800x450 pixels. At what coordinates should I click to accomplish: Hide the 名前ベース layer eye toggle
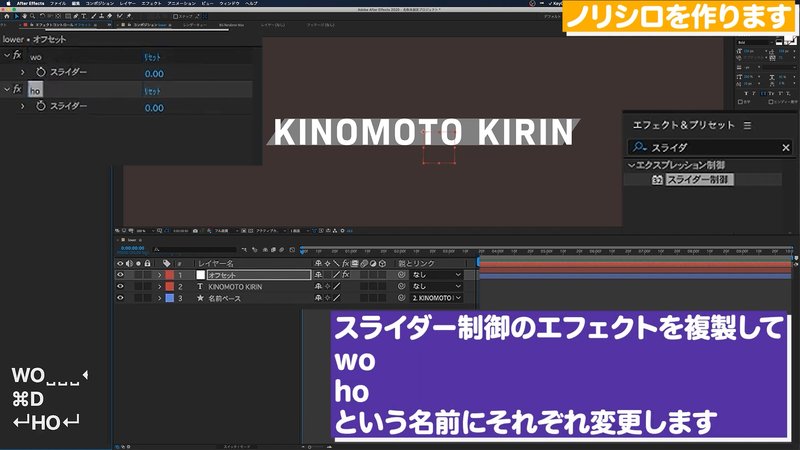(x=120, y=298)
